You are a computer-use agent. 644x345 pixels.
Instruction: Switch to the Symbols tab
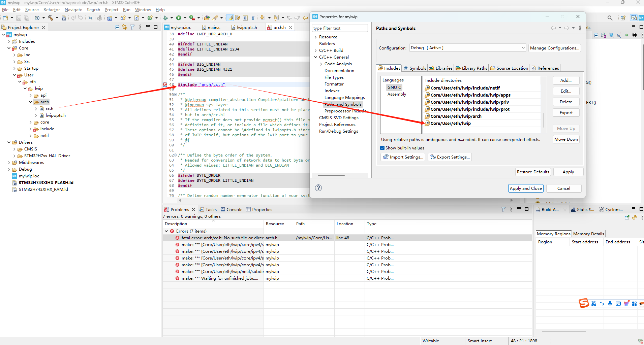415,68
